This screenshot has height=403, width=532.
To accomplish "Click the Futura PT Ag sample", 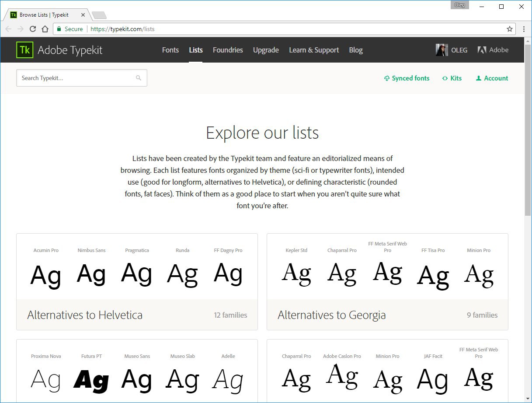I will pos(91,381).
